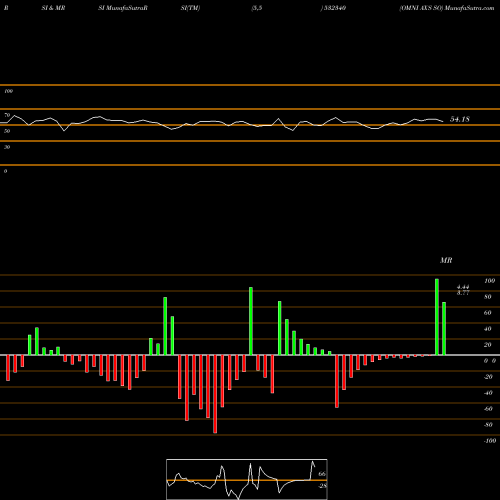Click the MunafaSutra.com header text
Screen dimensions: 500x500
click(470, 8)
